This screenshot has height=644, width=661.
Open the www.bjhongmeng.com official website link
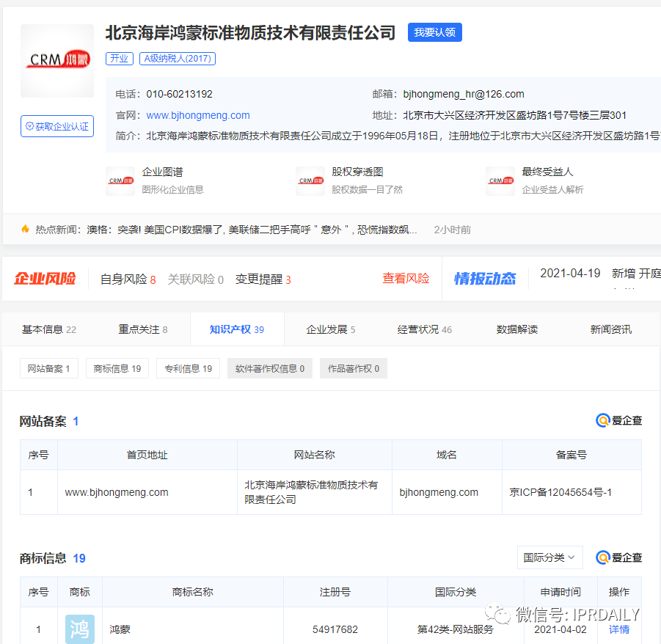(198, 115)
